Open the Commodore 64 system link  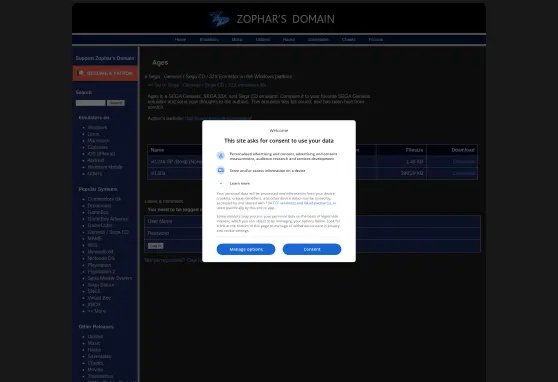point(104,199)
